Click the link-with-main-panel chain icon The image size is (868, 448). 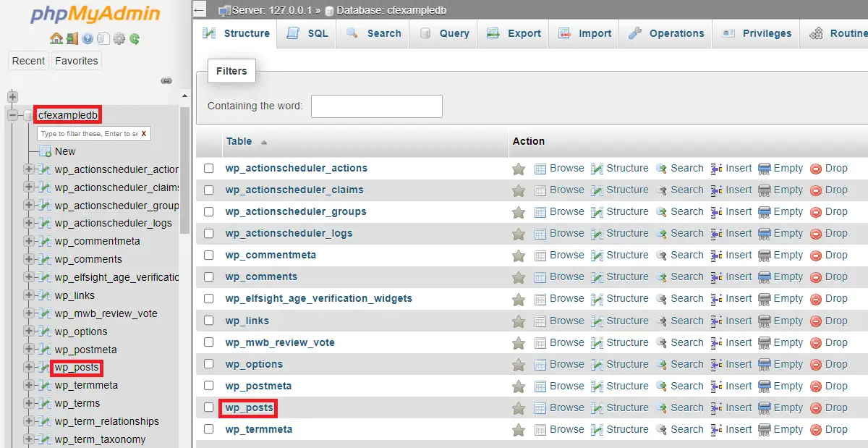coord(166,80)
